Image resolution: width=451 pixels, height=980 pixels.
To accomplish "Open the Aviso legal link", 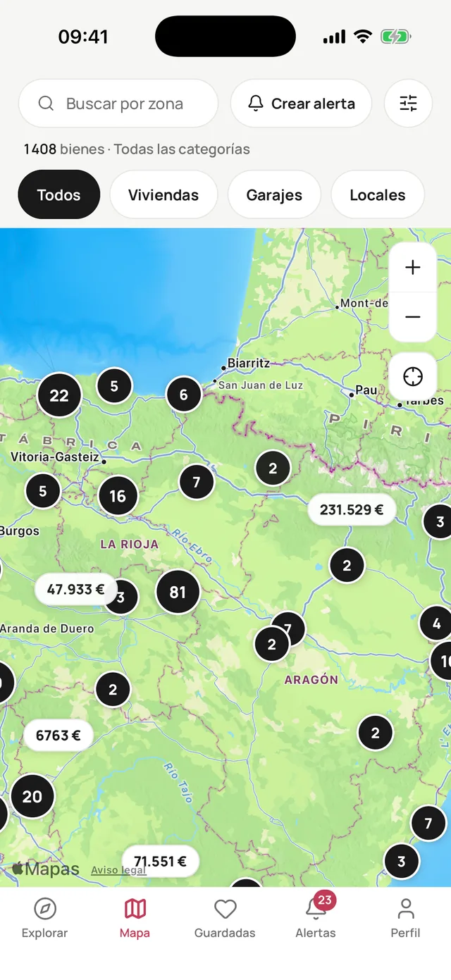I will [118, 870].
